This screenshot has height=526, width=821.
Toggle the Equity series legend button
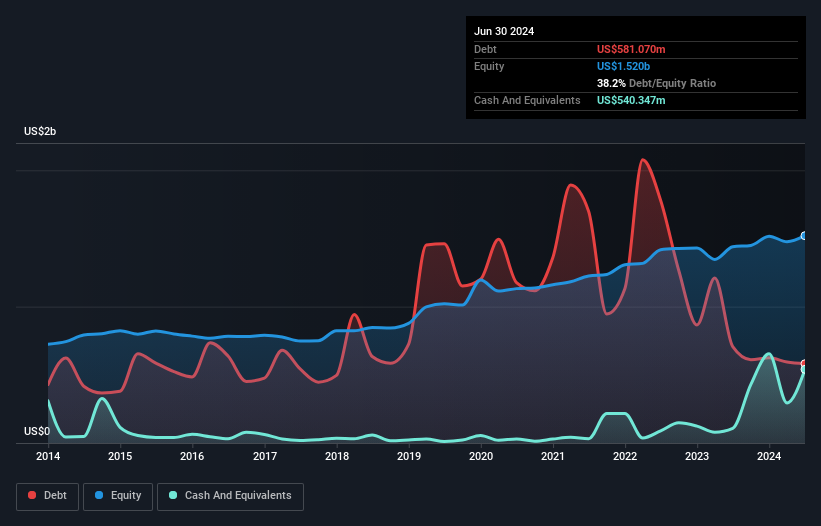[118, 496]
